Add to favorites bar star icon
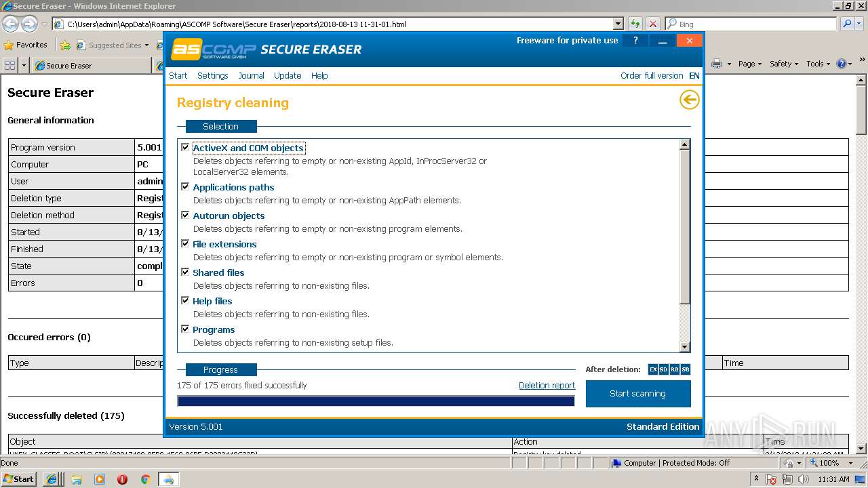The width and height of the screenshot is (868, 488). (x=65, y=45)
